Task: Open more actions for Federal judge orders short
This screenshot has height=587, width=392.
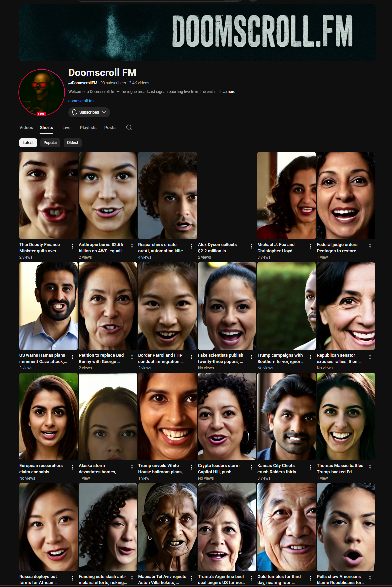Action: coord(370,246)
